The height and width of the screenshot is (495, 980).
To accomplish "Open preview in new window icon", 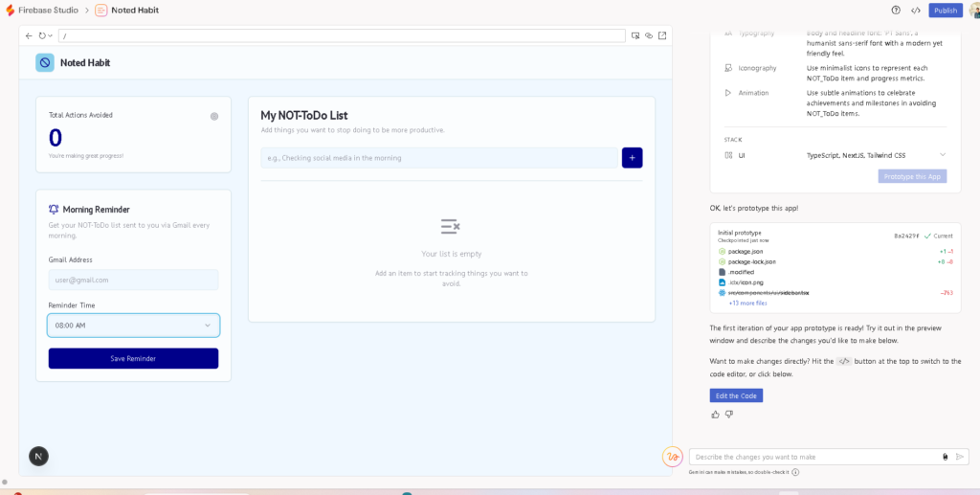I will (662, 35).
